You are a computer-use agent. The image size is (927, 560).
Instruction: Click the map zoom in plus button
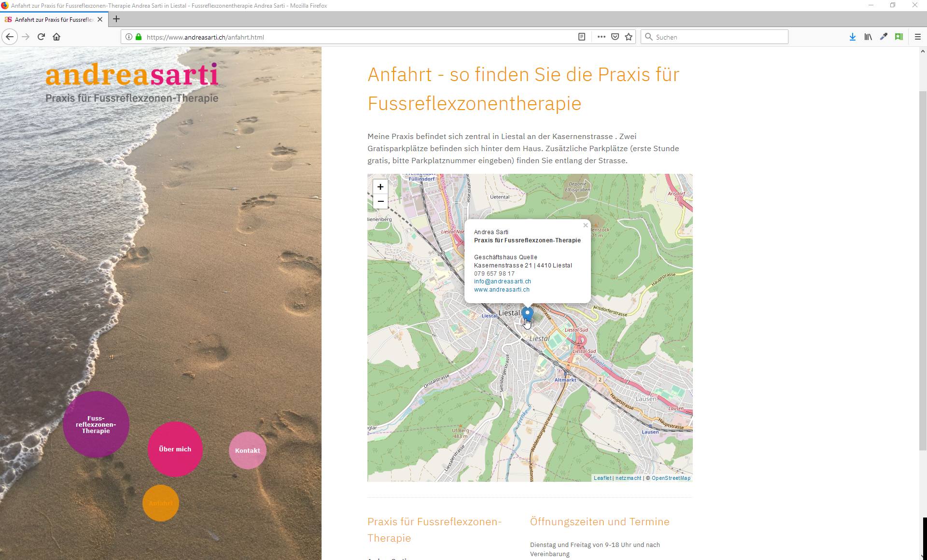click(x=380, y=187)
